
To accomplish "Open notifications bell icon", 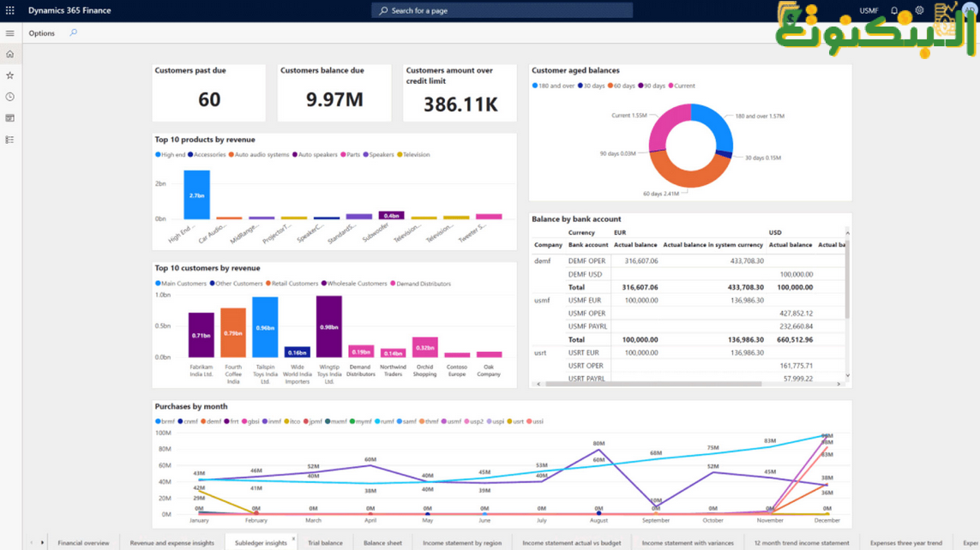I will [x=894, y=10].
